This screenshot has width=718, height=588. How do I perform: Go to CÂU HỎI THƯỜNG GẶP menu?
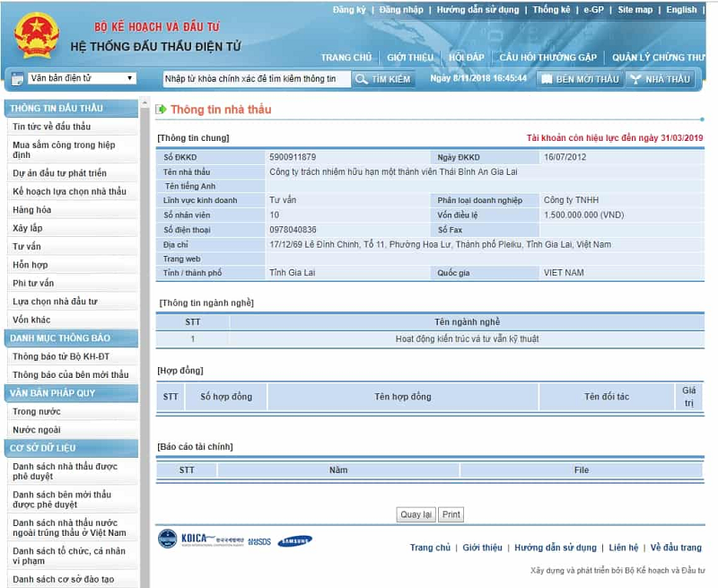(547, 57)
